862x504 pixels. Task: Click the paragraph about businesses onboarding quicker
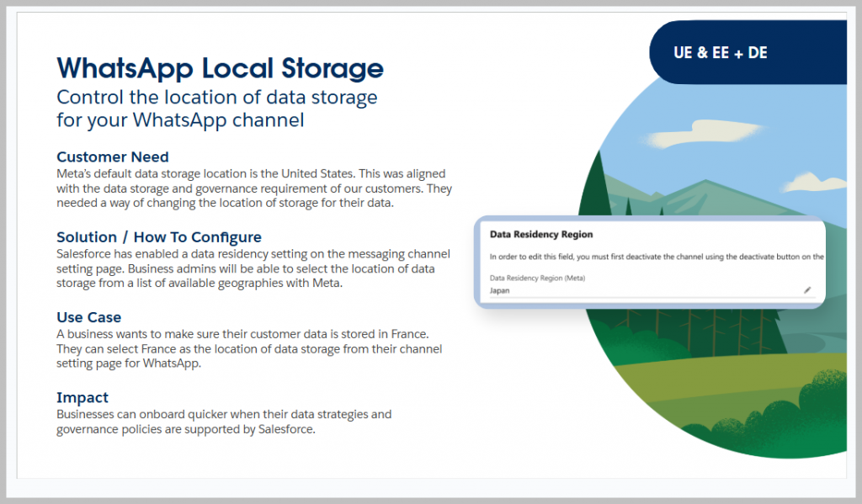(224, 422)
